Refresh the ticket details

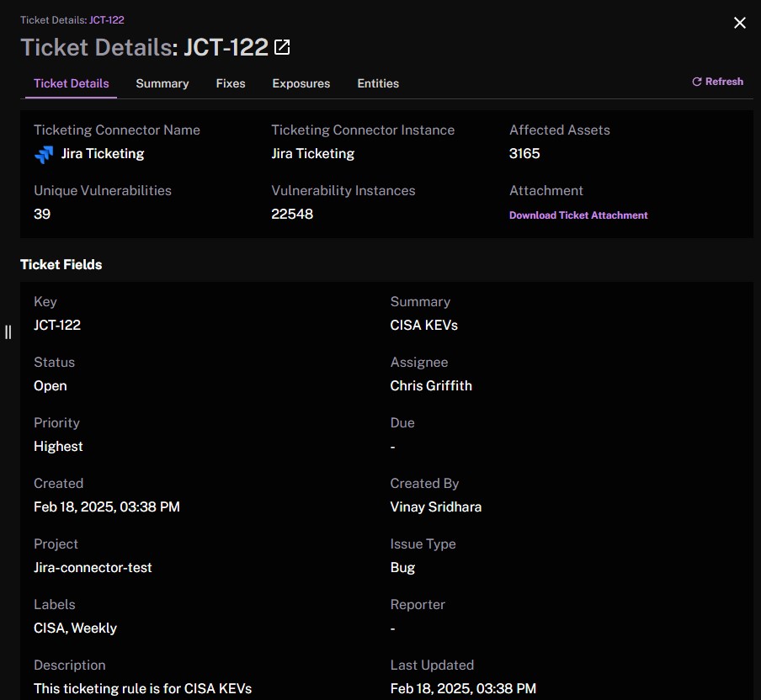pos(717,82)
